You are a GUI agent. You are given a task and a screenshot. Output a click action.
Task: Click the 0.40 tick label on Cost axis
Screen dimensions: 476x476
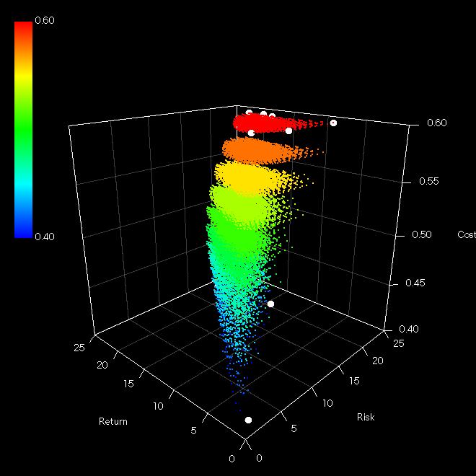click(x=409, y=329)
